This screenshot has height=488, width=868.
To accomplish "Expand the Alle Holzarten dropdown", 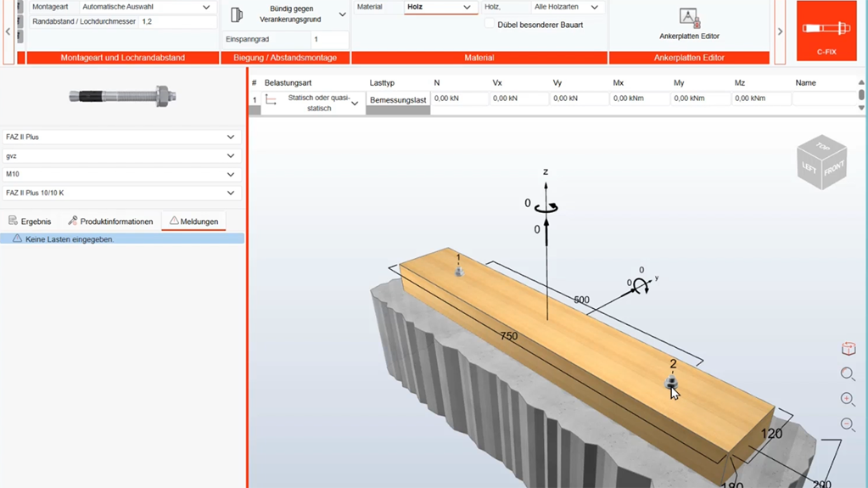I will [x=566, y=7].
